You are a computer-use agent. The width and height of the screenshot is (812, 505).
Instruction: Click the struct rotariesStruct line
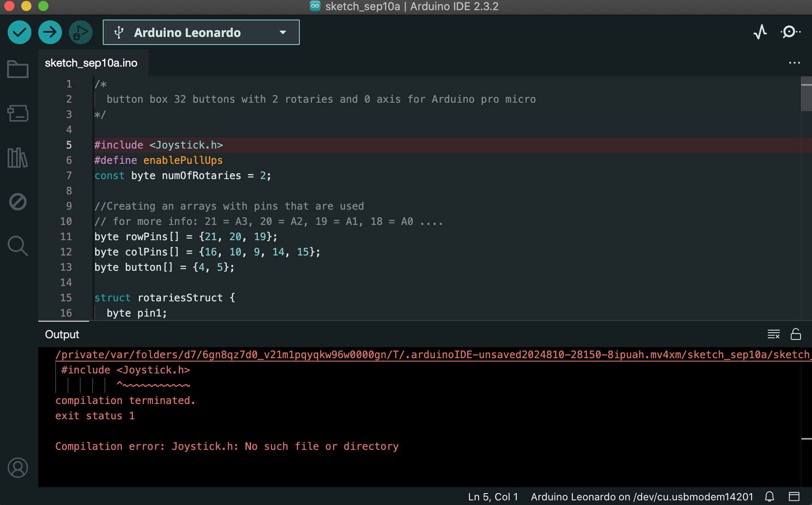165,298
